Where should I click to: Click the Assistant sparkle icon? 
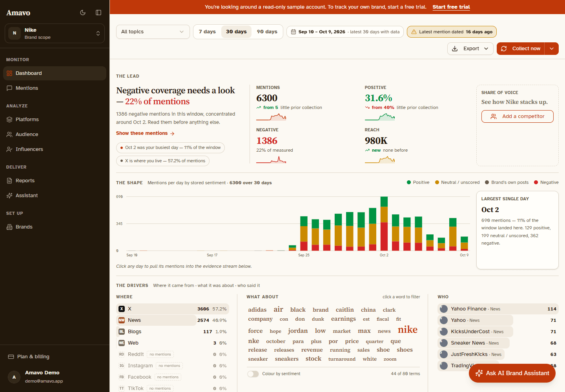[9, 196]
